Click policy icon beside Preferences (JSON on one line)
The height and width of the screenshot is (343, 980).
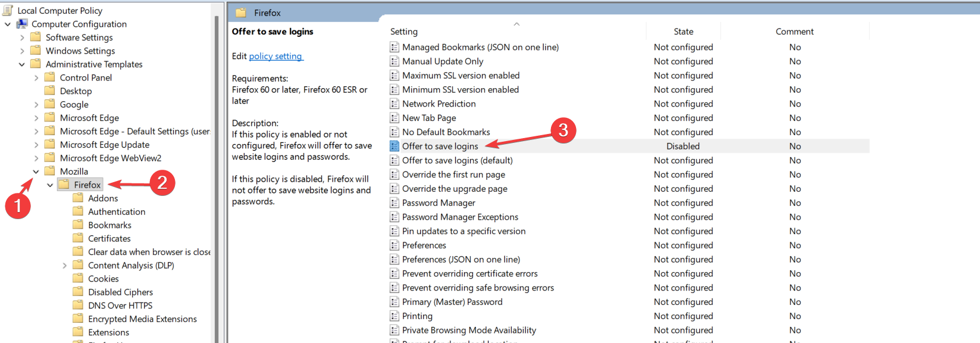tap(394, 260)
